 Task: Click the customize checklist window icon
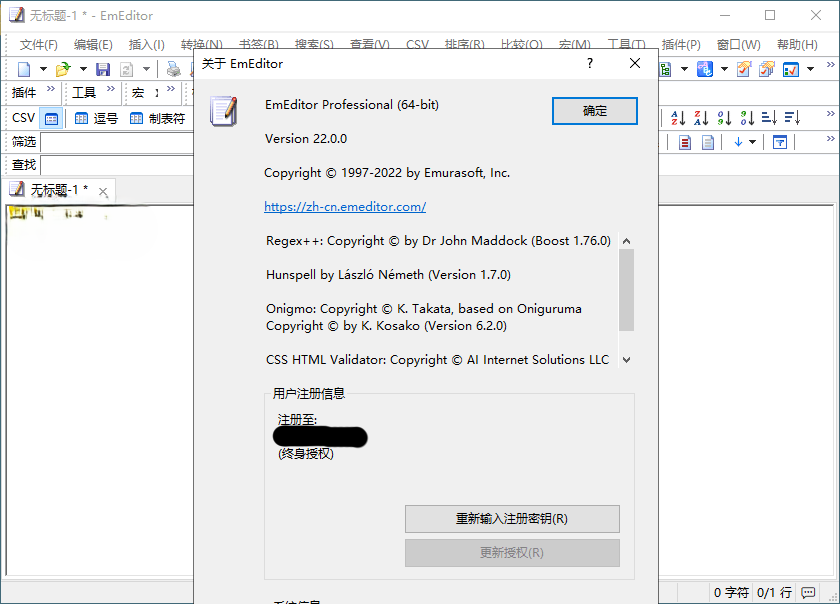click(791, 69)
